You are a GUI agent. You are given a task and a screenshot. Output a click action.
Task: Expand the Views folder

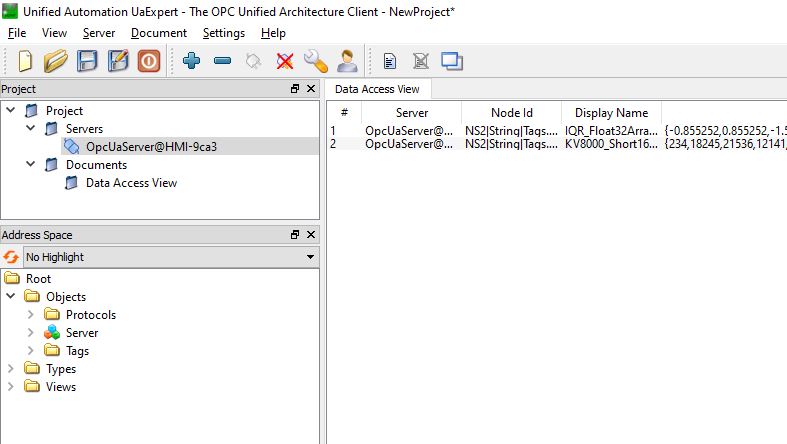tap(11, 387)
